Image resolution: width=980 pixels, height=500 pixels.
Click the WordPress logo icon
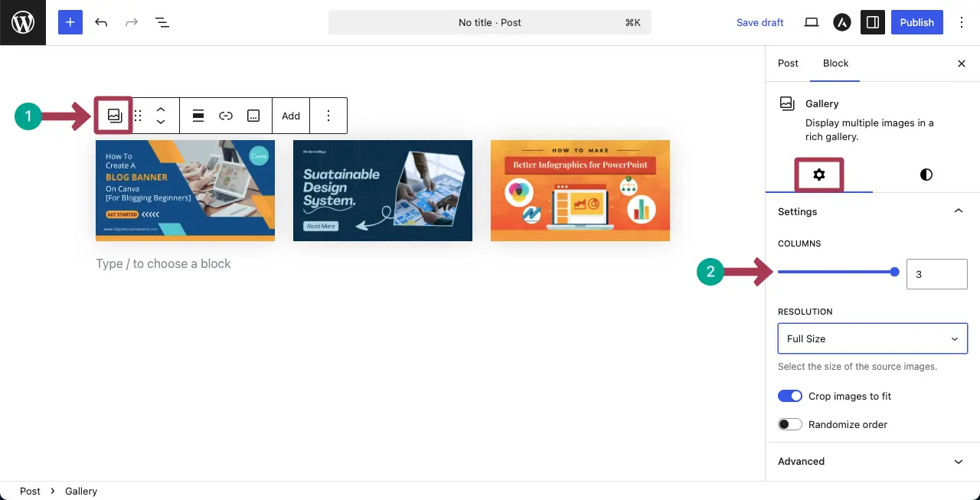(x=23, y=23)
